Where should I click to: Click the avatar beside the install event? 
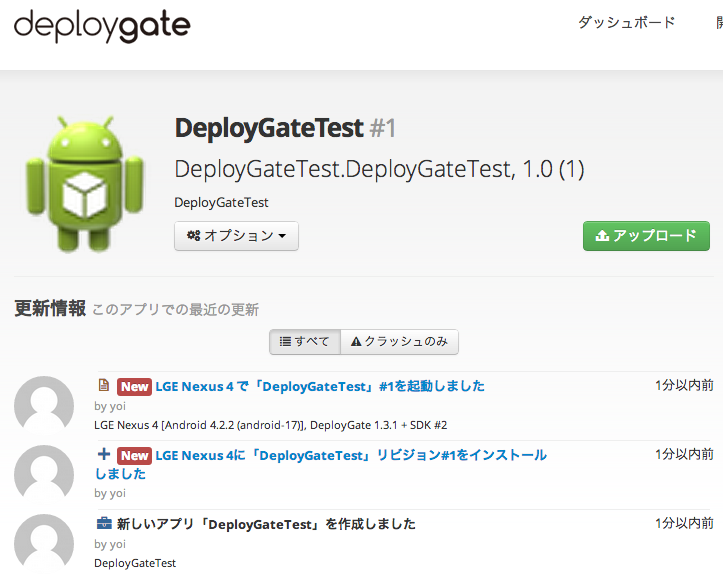coord(44,474)
